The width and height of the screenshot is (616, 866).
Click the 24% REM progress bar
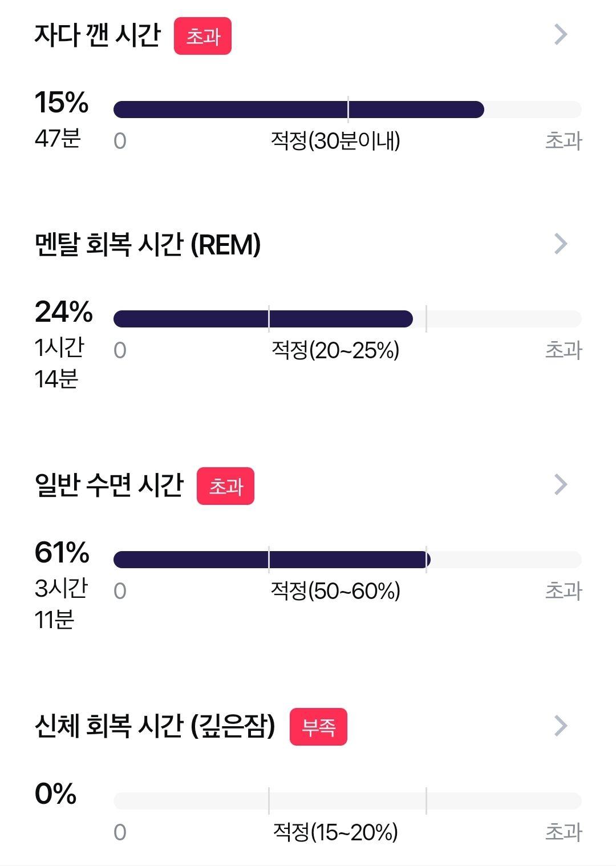point(347,319)
